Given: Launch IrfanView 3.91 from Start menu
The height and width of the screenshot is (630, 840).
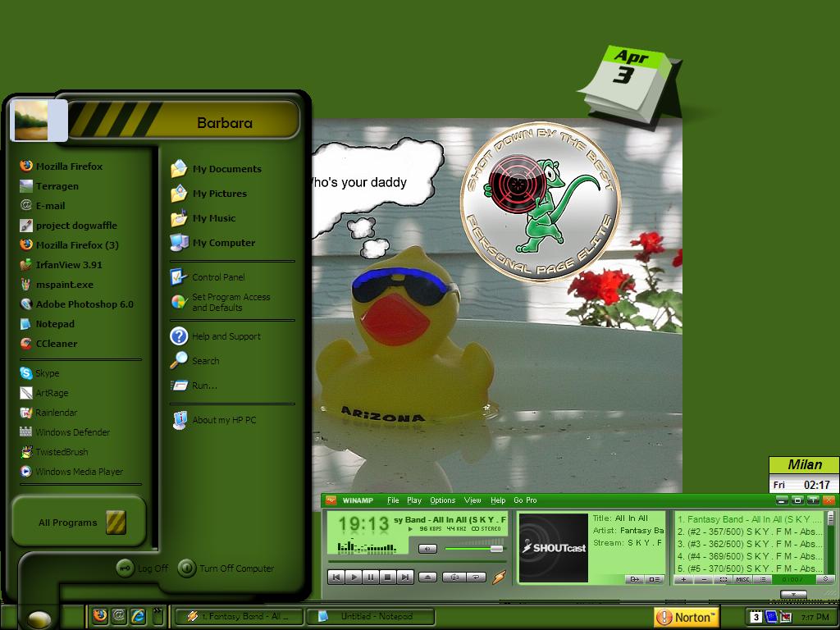Looking at the screenshot, I should pyautogui.click(x=68, y=265).
